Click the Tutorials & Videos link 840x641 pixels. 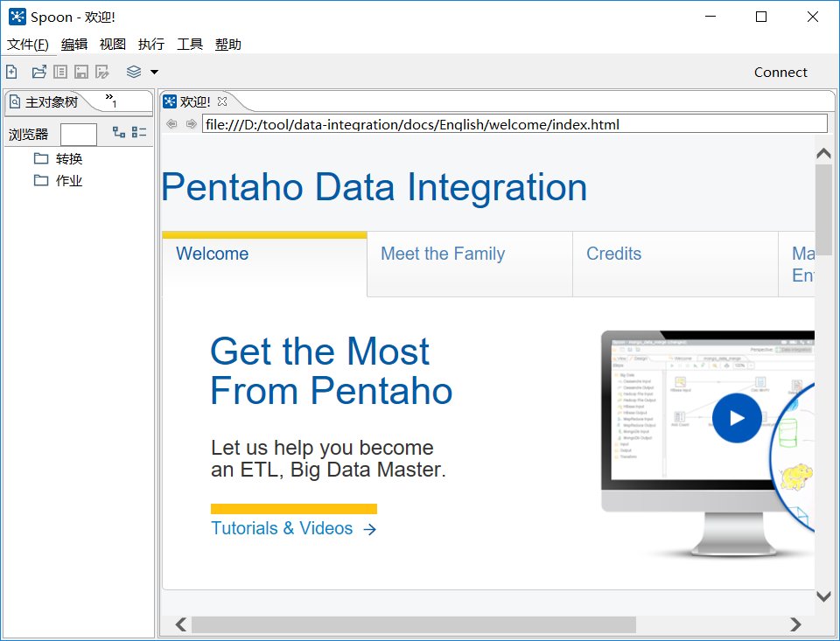coord(294,528)
